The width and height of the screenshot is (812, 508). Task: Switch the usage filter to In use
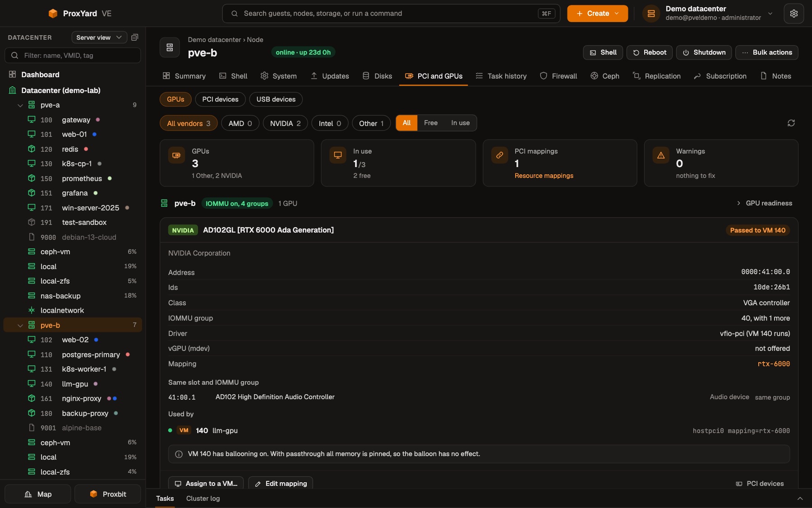[x=460, y=123]
